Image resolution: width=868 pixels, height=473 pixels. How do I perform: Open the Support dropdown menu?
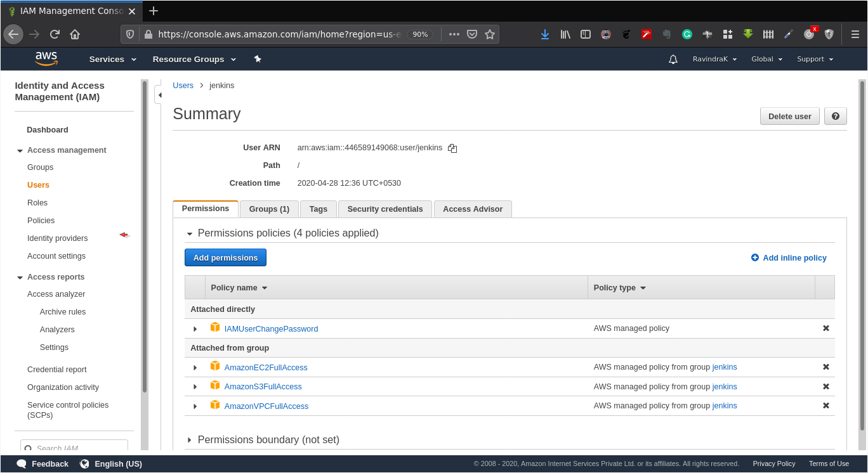point(815,59)
